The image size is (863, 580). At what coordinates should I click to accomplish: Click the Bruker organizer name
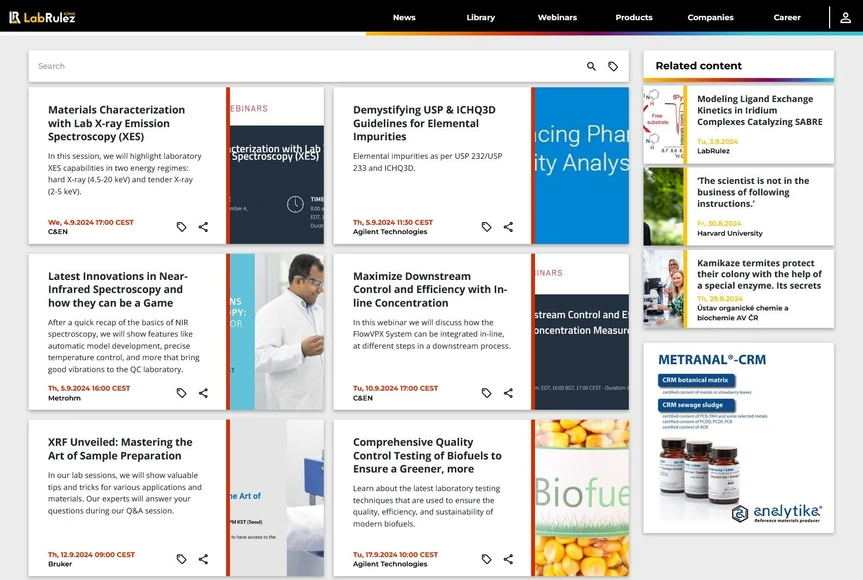(x=60, y=564)
